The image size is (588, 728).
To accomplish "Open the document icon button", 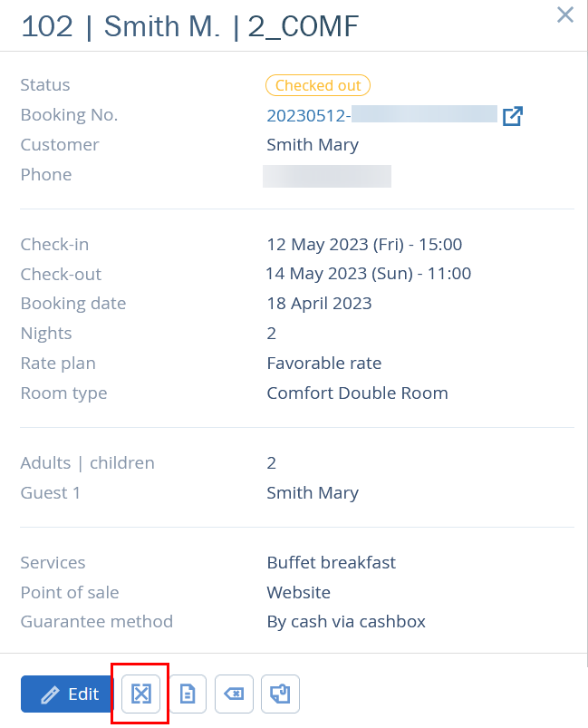I will tap(188, 694).
